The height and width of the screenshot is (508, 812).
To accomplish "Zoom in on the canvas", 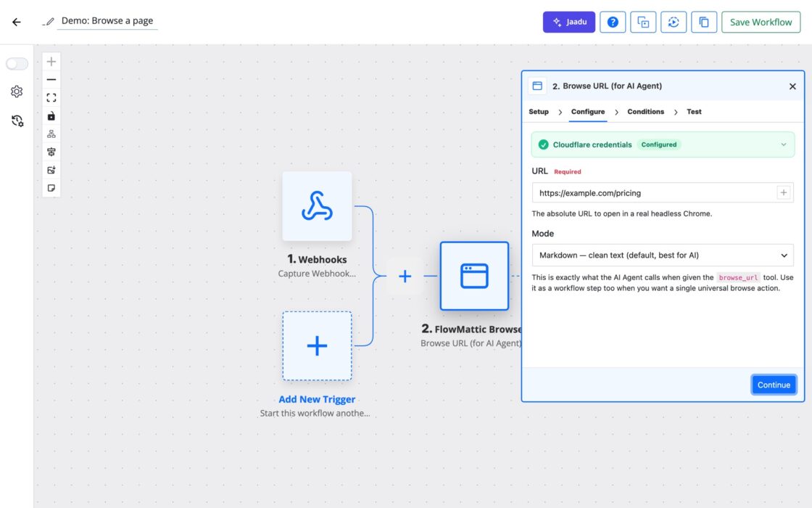I will click(51, 62).
